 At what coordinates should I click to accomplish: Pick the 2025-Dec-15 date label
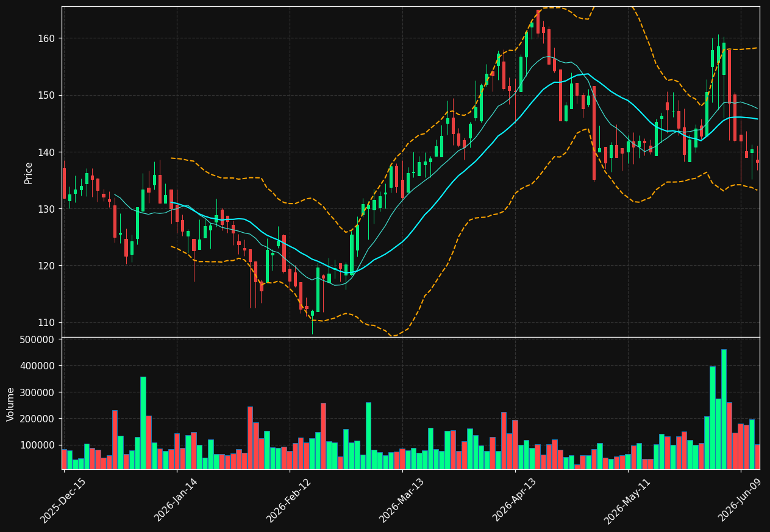point(63,501)
